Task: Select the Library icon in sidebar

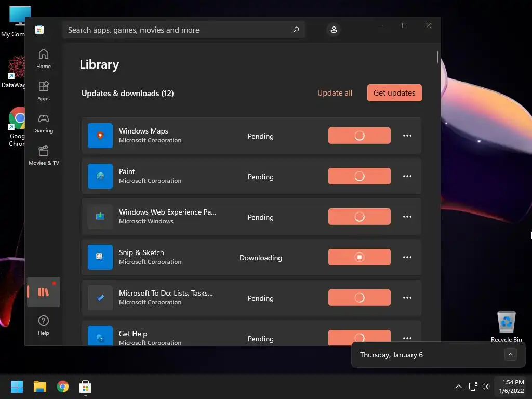Action: point(44,292)
